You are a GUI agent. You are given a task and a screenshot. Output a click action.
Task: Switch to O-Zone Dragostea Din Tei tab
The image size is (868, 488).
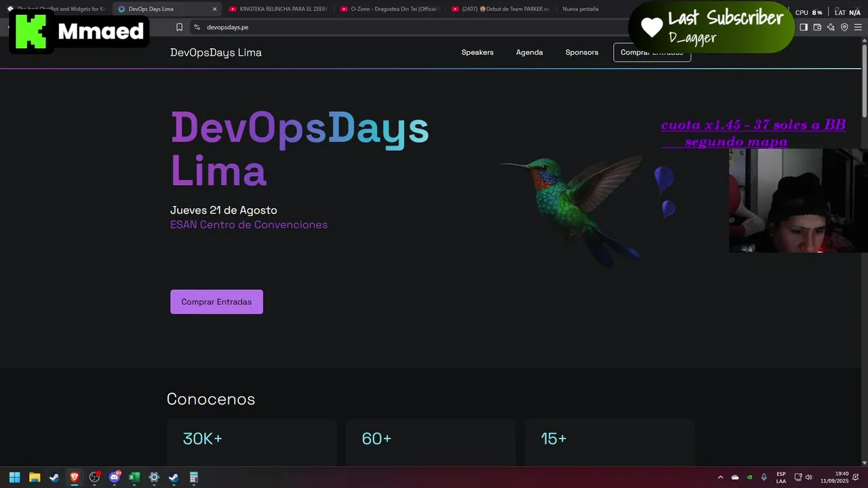(389, 9)
